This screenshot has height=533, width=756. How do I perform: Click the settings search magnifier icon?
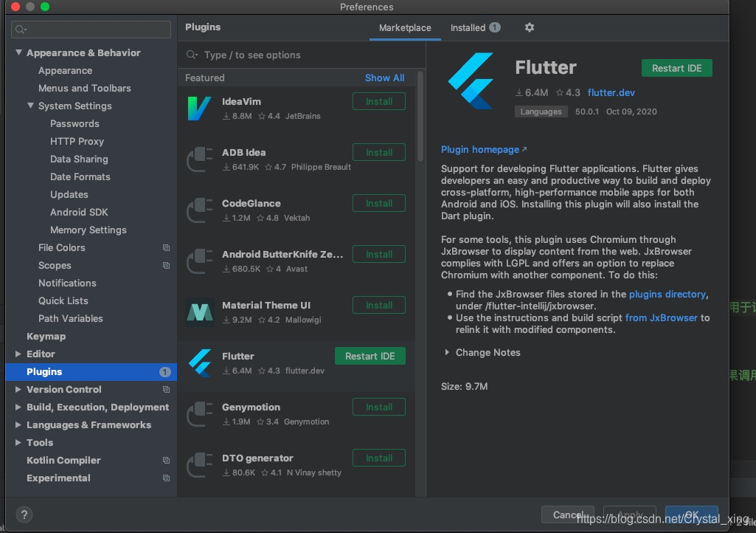(21, 30)
